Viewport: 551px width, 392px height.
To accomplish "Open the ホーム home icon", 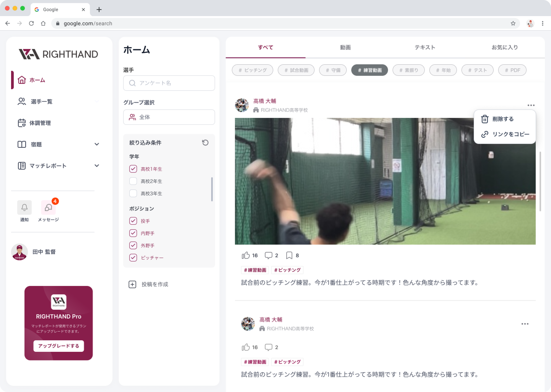I will pos(22,80).
